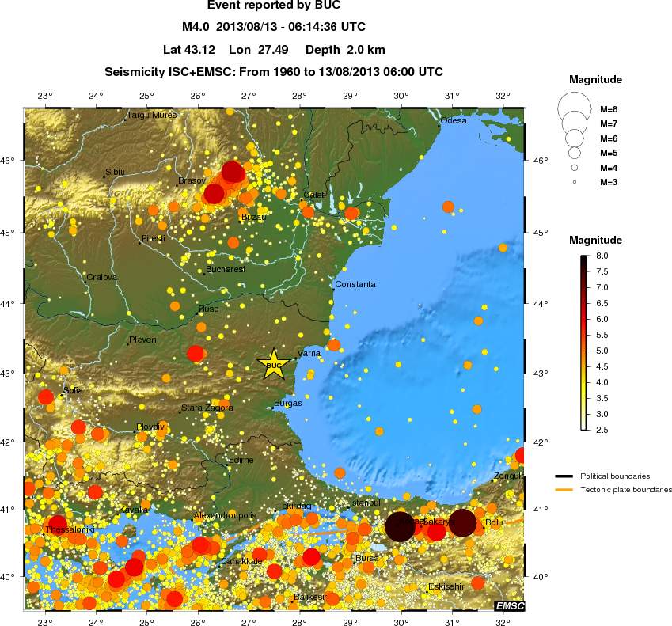Click the Alexandroupolis city label
Image resolution: width=672 pixels, height=626 pixels.
pyautogui.click(x=225, y=515)
